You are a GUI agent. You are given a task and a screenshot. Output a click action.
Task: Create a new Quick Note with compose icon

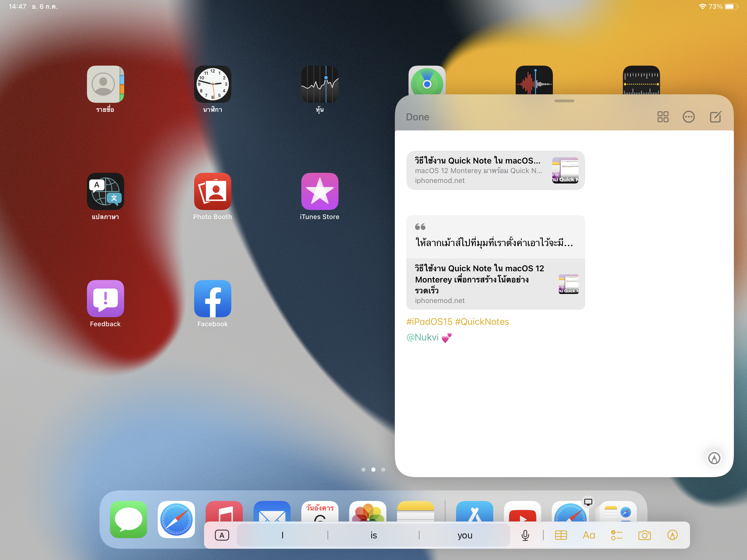pos(715,117)
